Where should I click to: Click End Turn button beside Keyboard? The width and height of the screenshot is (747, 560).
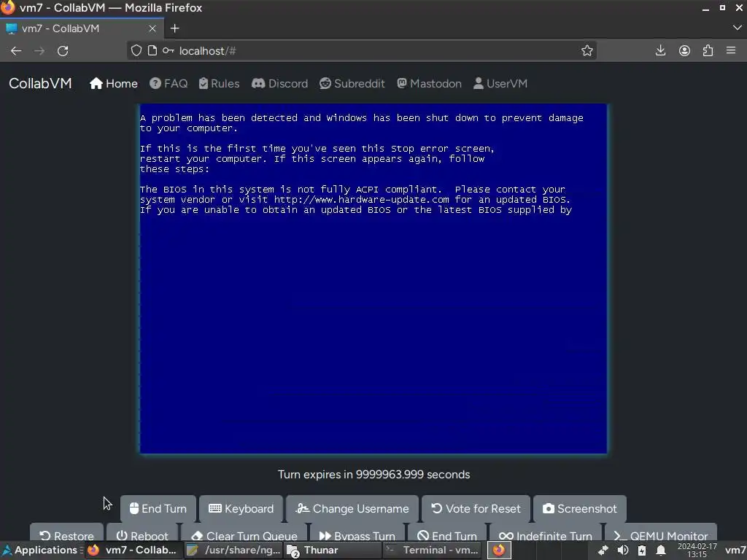click(158, 508)
